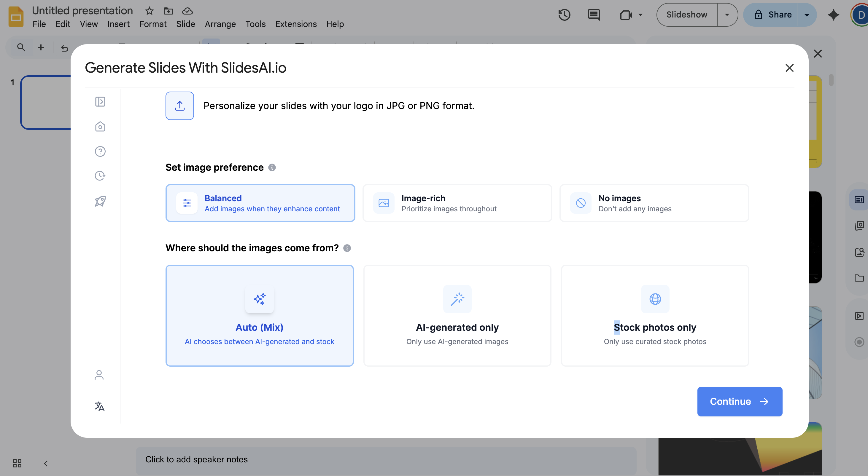The width and height of the screenshot is (868, 476).
Task: Open SlidesAI upgrade rocket option
Action: coord(100,201)
